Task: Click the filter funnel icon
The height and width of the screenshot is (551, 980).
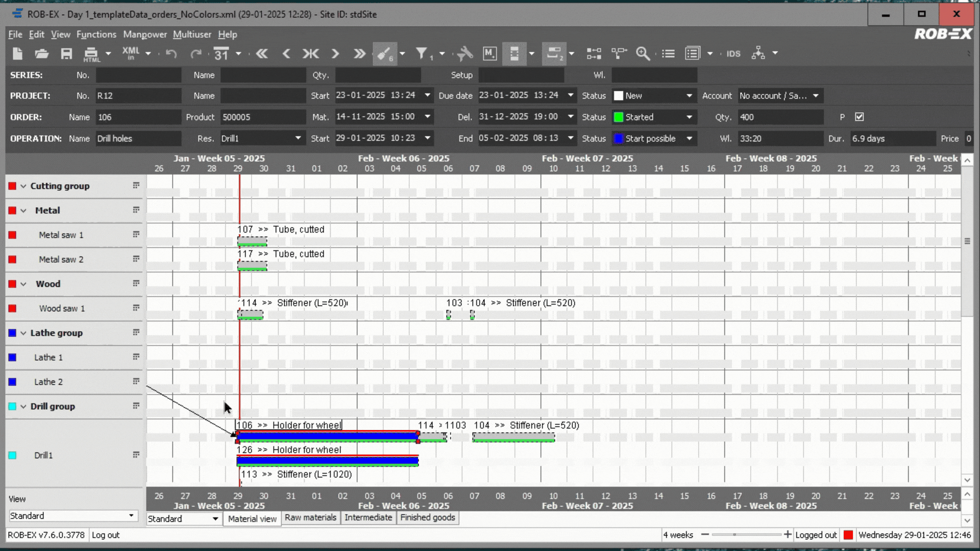Action: click(x=422, y=53)
